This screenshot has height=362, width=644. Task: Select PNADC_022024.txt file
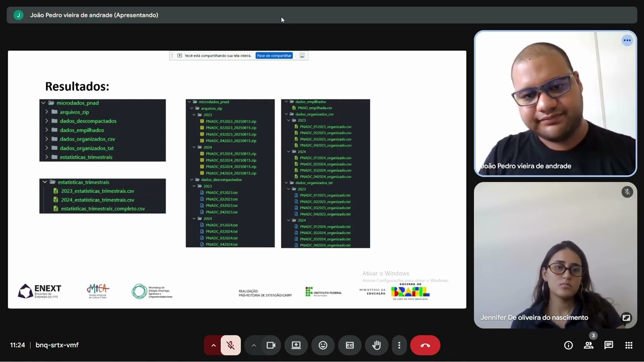(222, 232)
